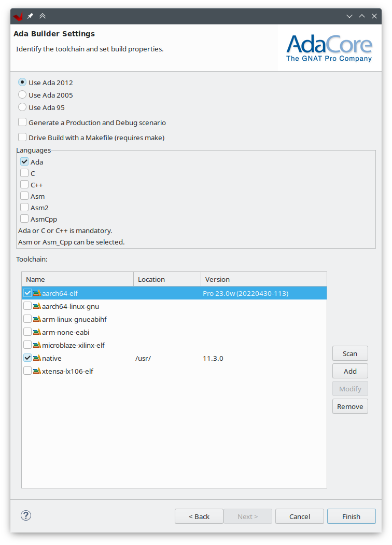Screen dimensions: 392x545
Task: Check the Asm language checkbox
Action: tap(24, 196)
